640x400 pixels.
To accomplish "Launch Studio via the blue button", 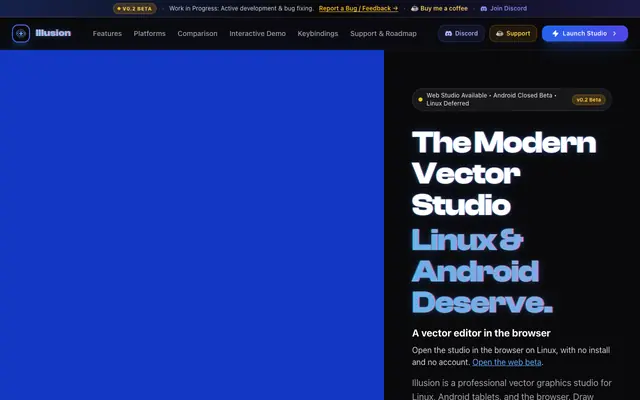I will tap(584, 33).
